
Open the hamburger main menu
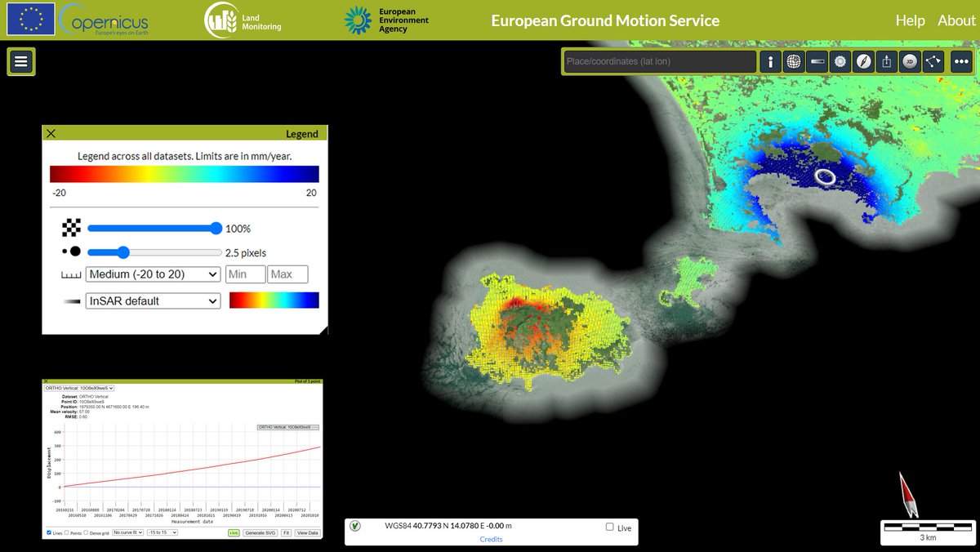click(x=21, y=61)
